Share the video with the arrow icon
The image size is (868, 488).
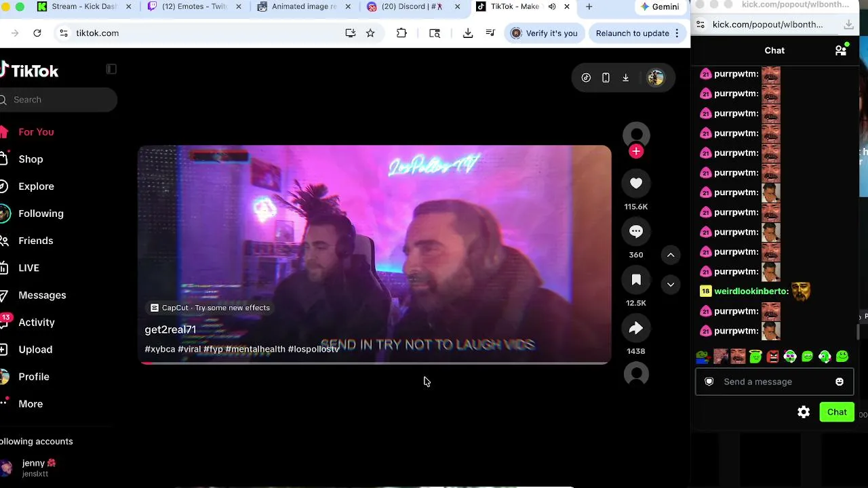[636, 328]
